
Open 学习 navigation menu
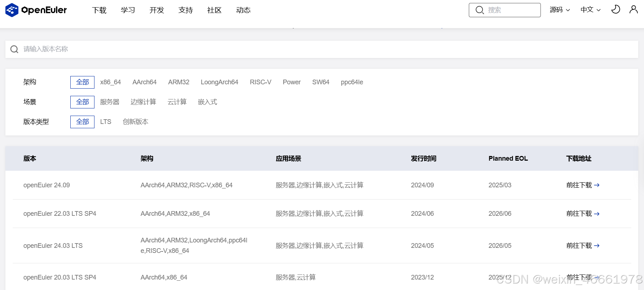[128, 10]
